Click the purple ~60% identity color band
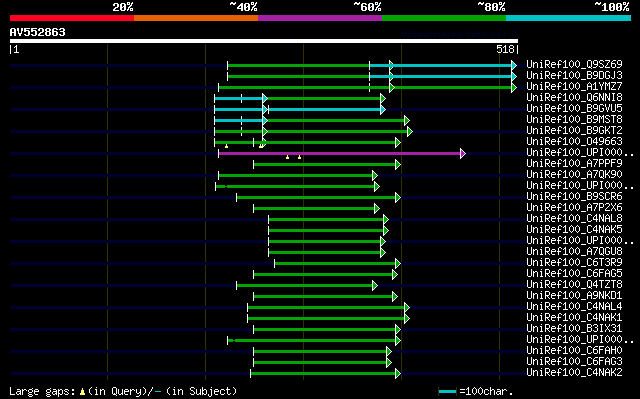The image size is (640, 399). 320,18
